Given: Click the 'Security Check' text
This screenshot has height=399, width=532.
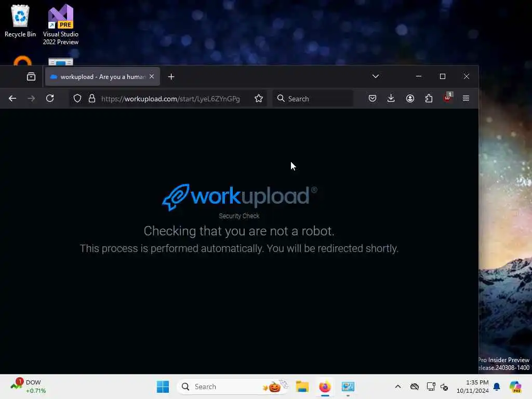Looking at the screenshot, I should coord(239,216).
